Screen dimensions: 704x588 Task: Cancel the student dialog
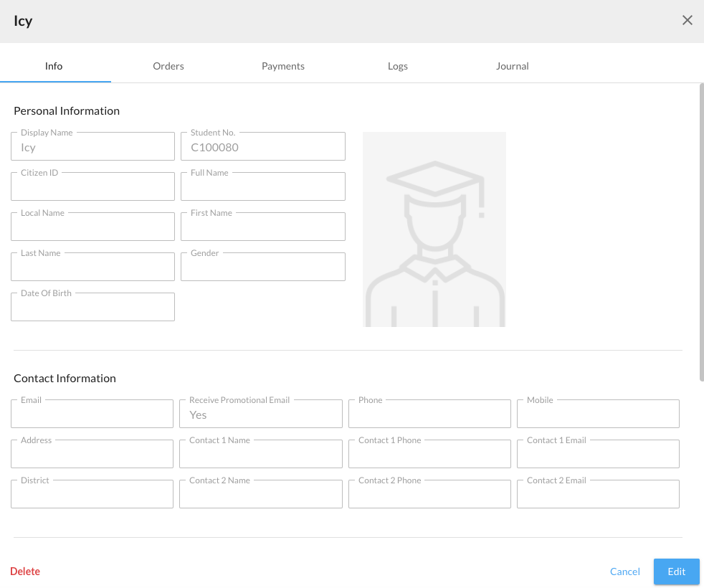pyautogui.click(x=624, y=572)
